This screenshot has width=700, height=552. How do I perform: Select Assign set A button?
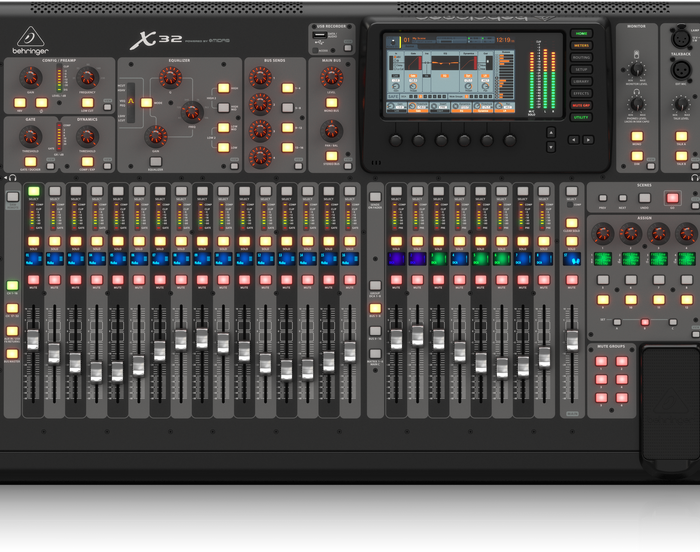[x=617, y=322]
